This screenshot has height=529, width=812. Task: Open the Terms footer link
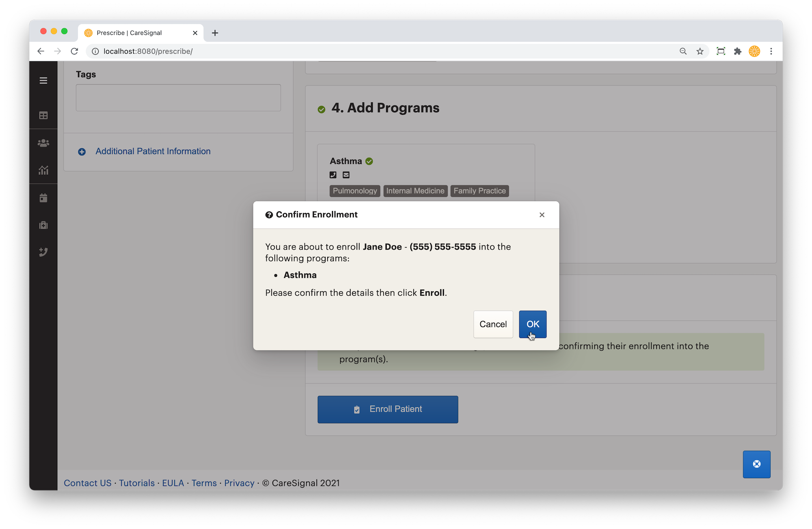pyautogui.click(x=204, y=483)
